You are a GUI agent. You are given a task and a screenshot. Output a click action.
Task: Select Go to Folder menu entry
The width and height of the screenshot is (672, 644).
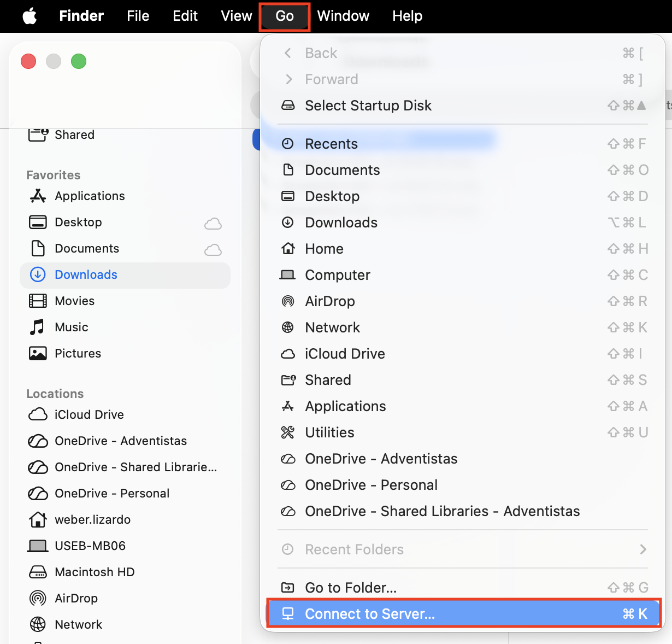tap(351, 588)
